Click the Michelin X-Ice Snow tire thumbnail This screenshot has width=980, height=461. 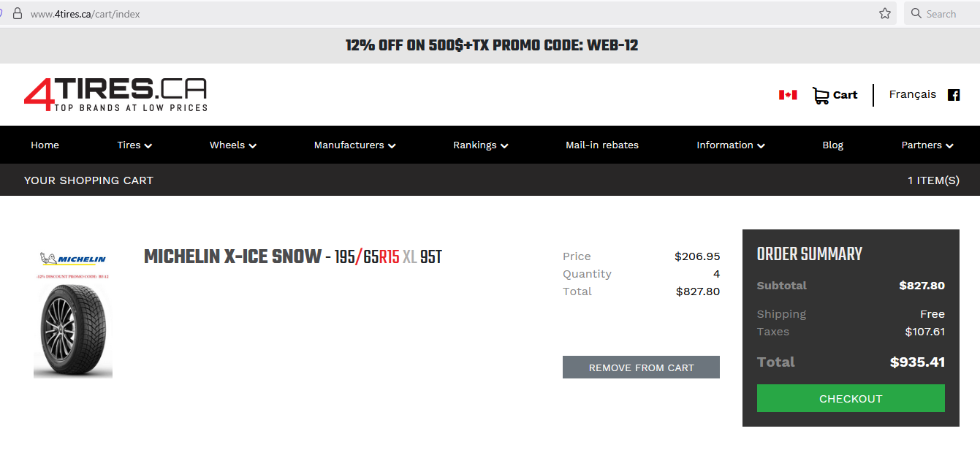tap(73, 330)
